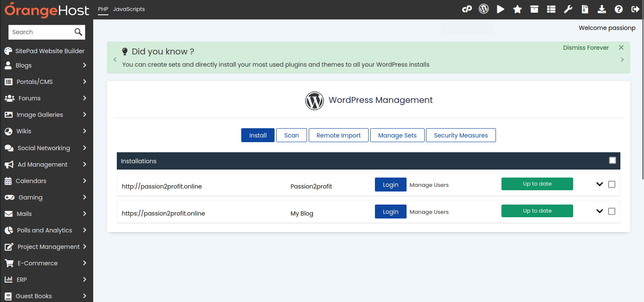Close the Did you know banner
Image resolution: width=644 pixels, height=302 pixels.
click(621, 48)
